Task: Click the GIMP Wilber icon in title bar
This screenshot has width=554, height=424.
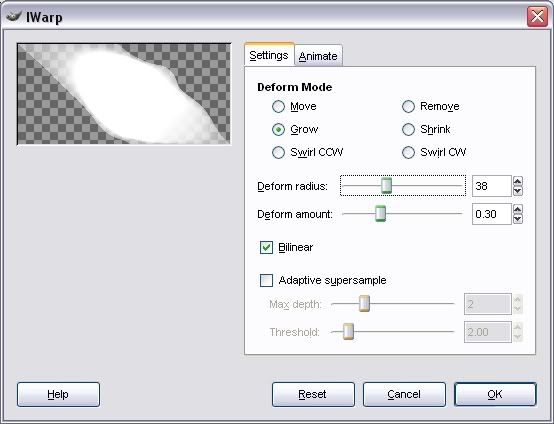Action: (14, 16)
